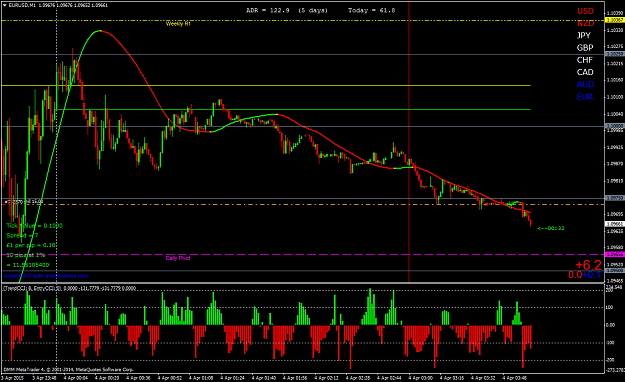Click the blue AUD currency label
This screenshot has height=382, width=625.
(x=585, y=85)
